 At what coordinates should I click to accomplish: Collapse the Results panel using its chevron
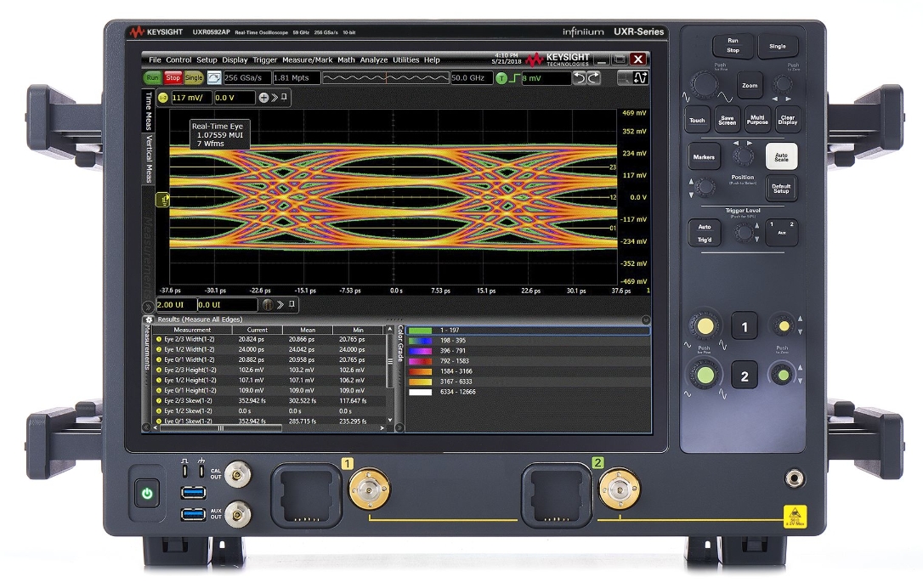click(644, 319)
